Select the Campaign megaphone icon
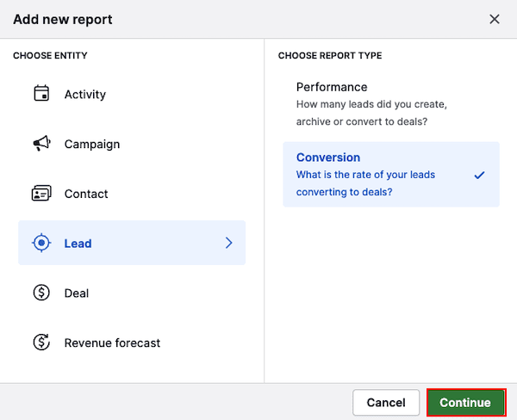The image size is (517, 420). pyautogui.click(x=41, y=144)
